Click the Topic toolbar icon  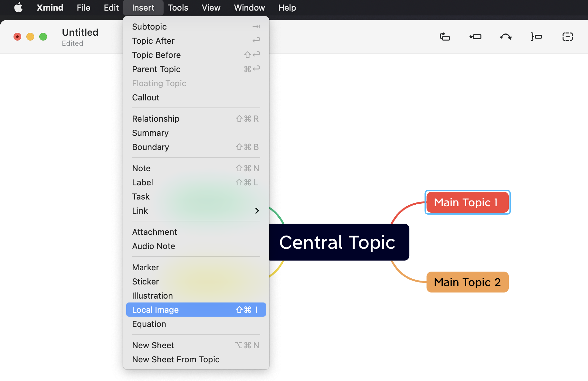point(445,37)
